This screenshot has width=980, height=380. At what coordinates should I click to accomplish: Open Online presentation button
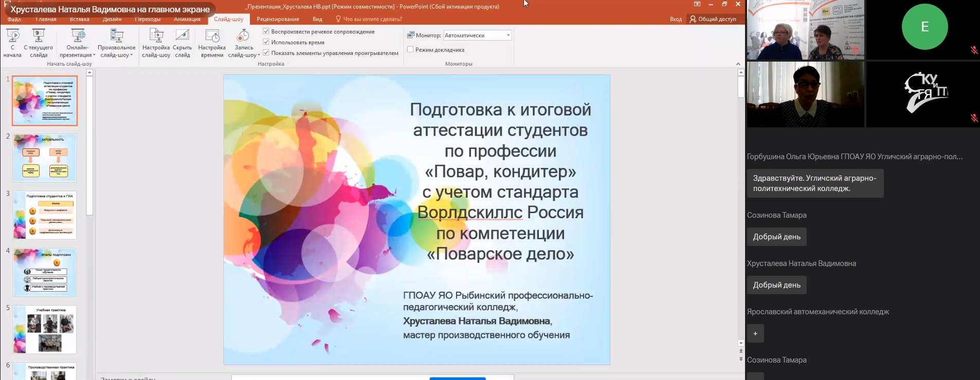coord(77,43)
